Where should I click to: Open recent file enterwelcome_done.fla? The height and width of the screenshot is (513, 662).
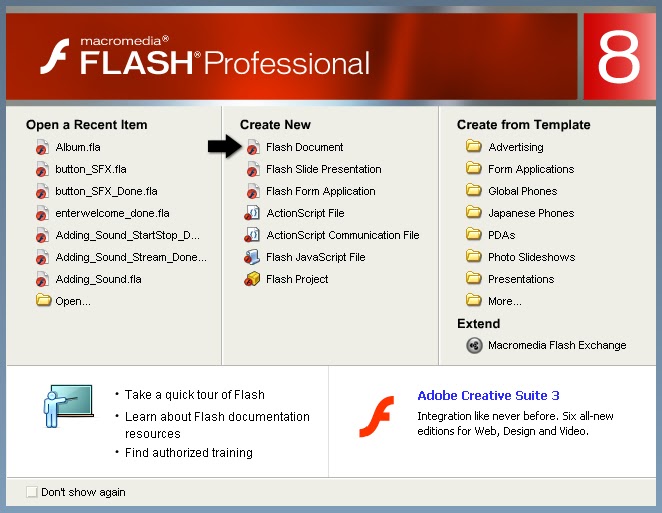[x=112, y=213]
